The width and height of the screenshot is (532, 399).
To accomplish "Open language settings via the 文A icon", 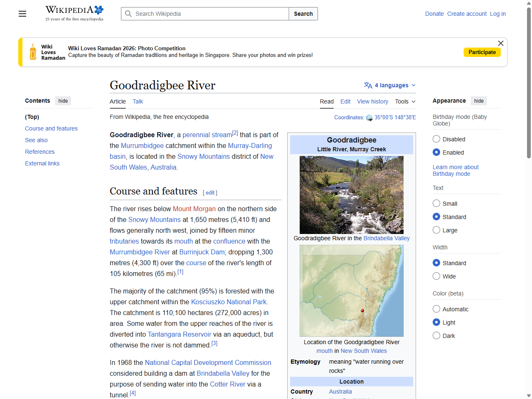I will tap(367, 85).
